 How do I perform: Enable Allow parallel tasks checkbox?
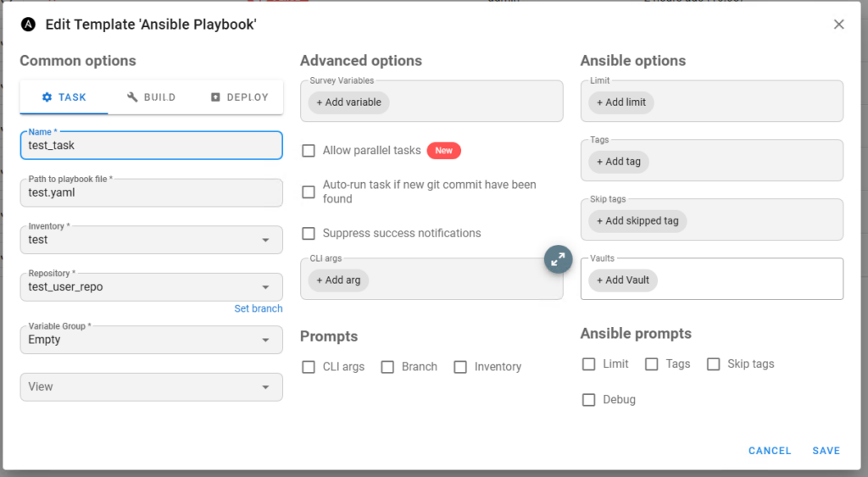[x=309, y=151]
